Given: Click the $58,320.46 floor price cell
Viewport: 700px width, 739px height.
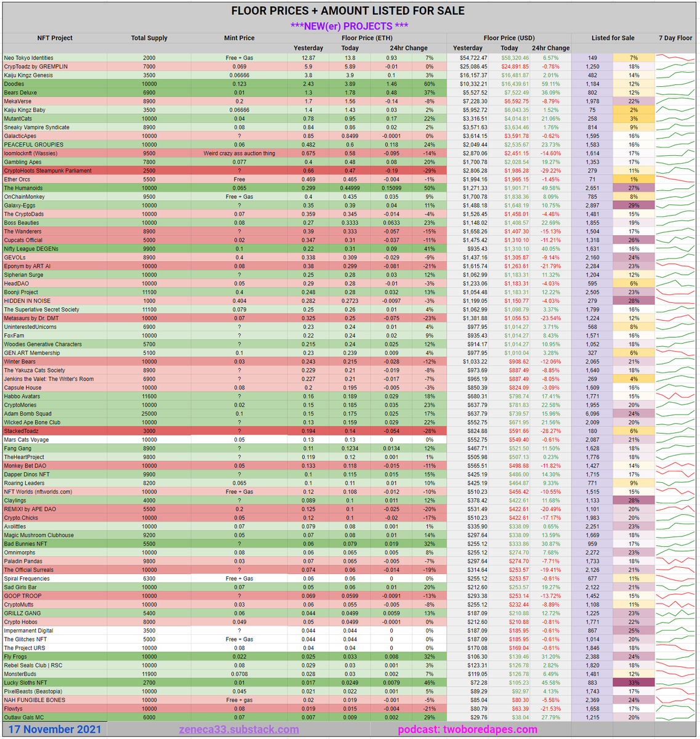Looking at the screenshot, I should pos(509,58).
